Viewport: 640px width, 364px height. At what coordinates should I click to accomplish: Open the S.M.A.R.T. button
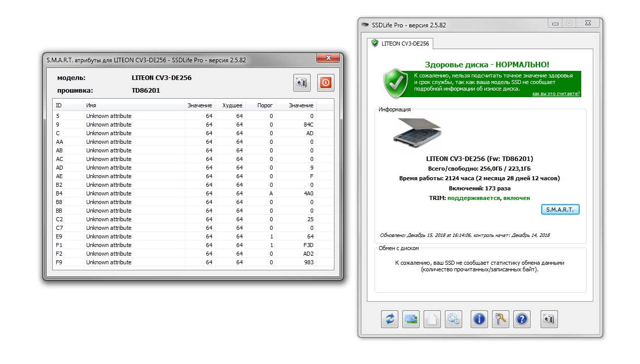560,209
